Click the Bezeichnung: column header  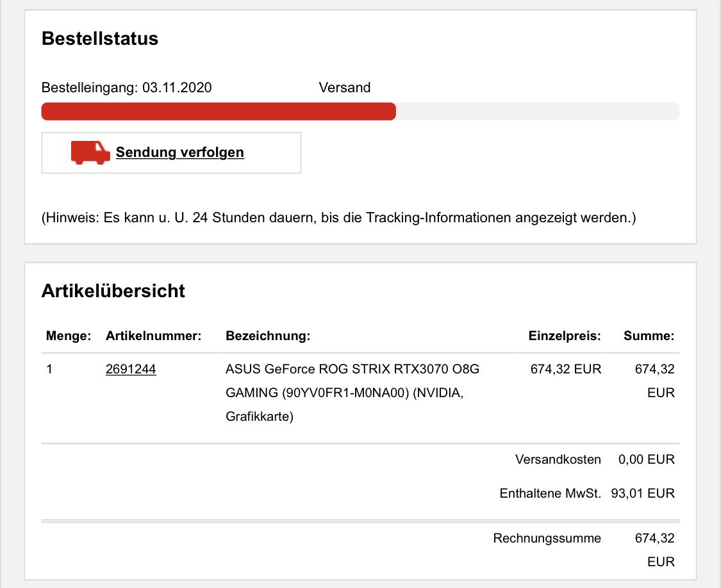(x=268, y=336)
